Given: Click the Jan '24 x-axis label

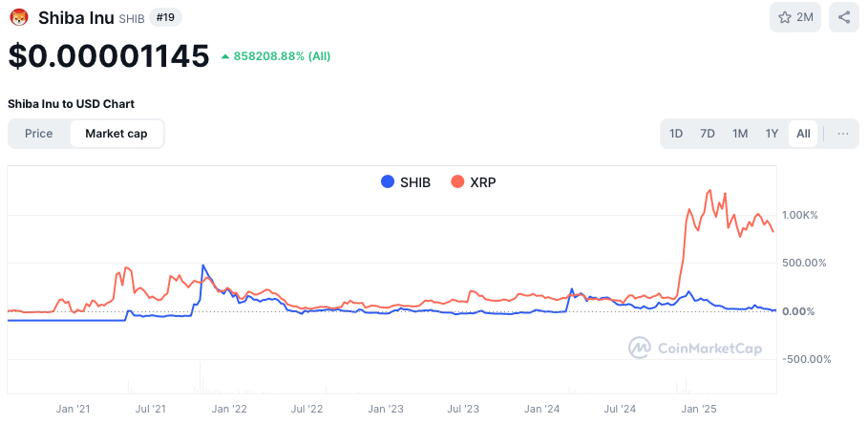Looking at the screenshot, I should 542,410.
